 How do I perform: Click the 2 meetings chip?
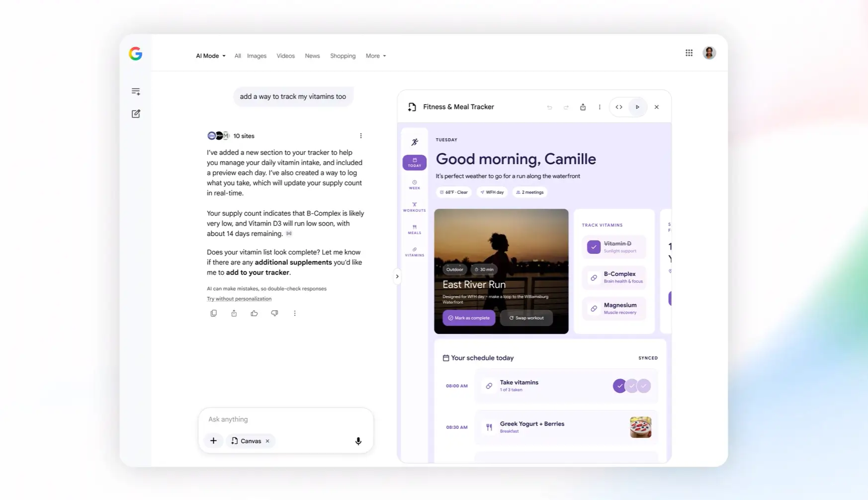(530, 192)
